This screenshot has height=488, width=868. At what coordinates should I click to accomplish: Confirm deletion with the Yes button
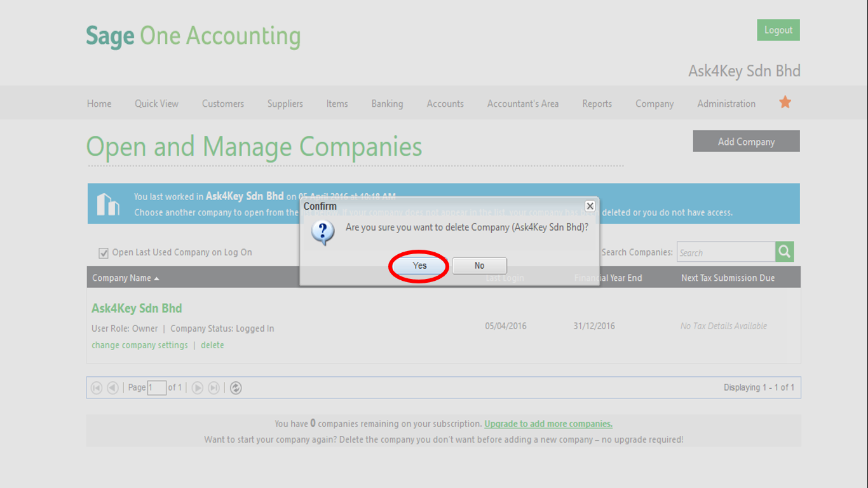pos(419,266)
